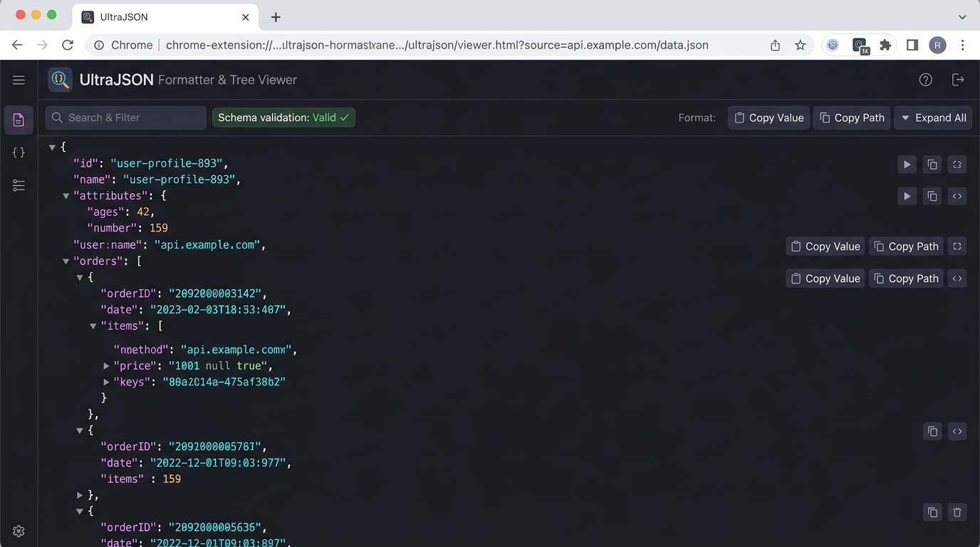
Task: Collapse the object above orderID 2092000003142
Action: pos(79,278)
